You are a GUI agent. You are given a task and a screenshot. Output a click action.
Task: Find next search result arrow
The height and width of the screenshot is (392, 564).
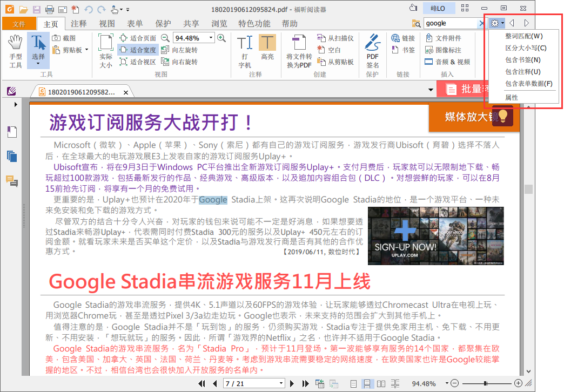(526, 23)
